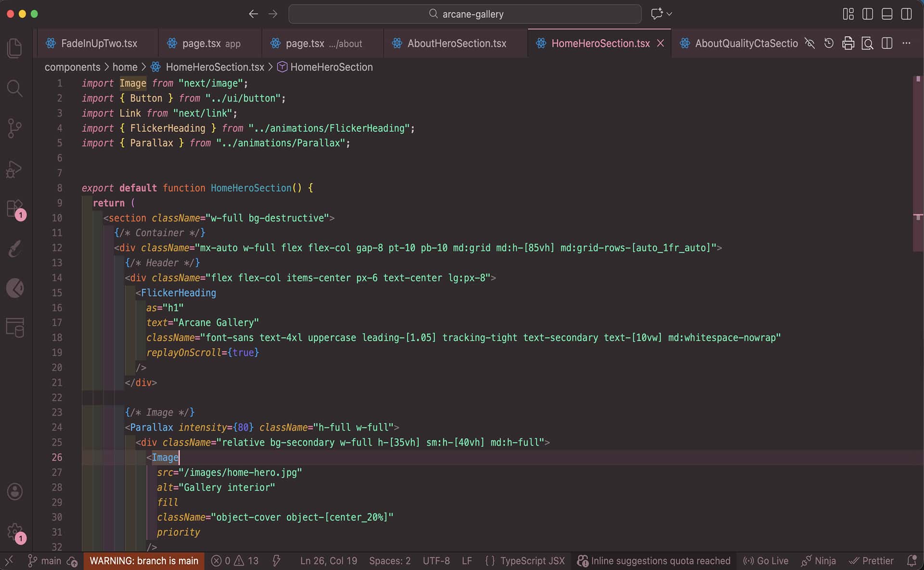Screen dimensions: 924x570
Task: Click the Go Live status bar button
Action: [x=766, y=561]
